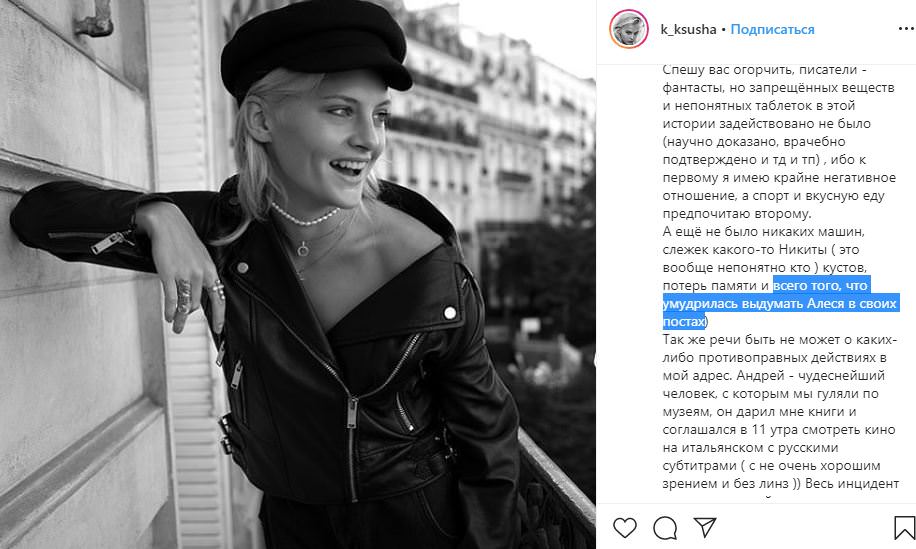The height and width of the screenshot is (549, 916).
Task: Click the blue highlighted text about Алеся
Action: click(x=780, y=303)
